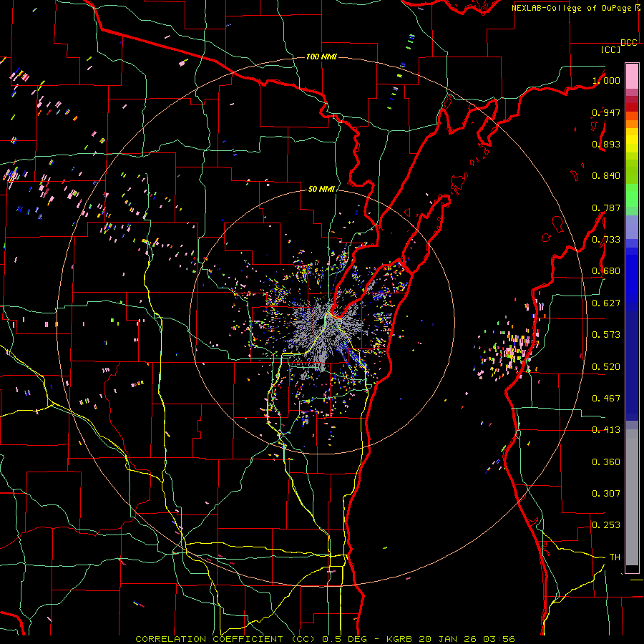
Task: Select the 0.253 scale value
Action: 606,525
